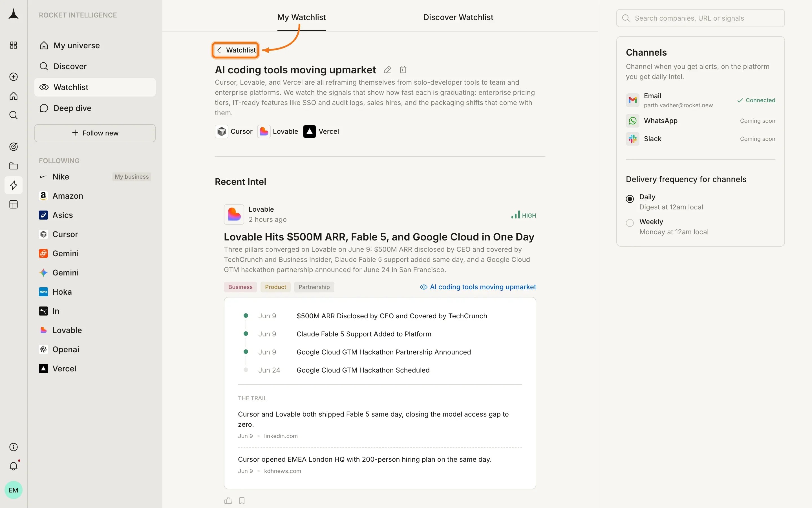Click Claude Fable 5 Support timeline entry
This screenshot has width=812, height=508.
(x=364, y=334)
